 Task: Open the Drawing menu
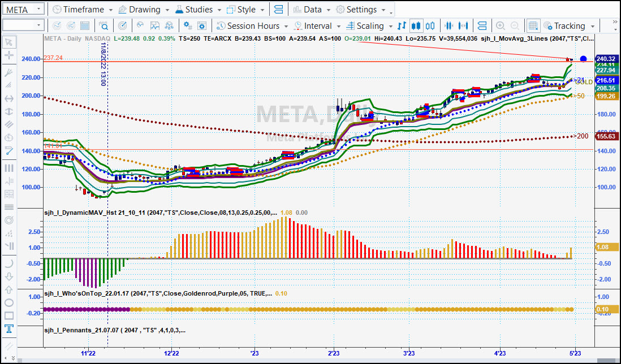(145, 10)
